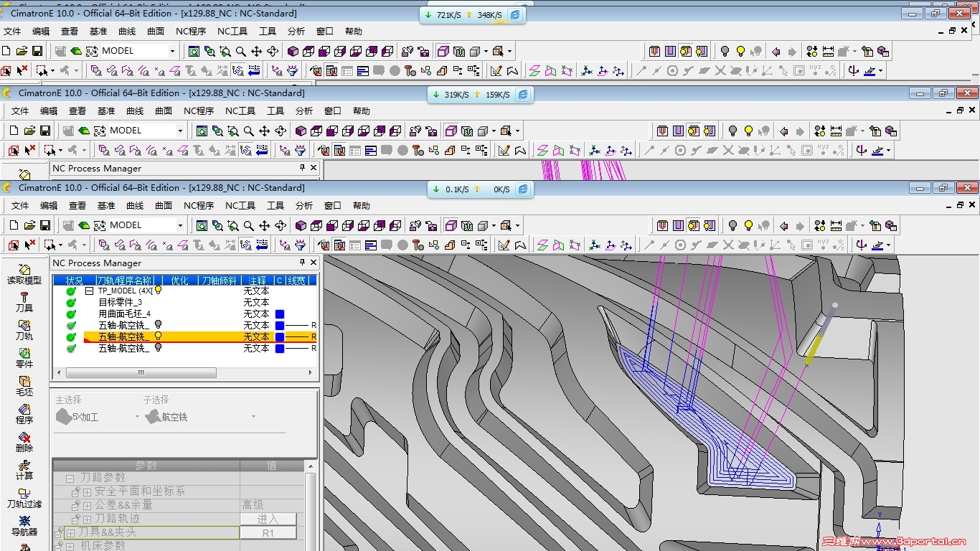Click the pan arrows icon in front window toolbar
Screen dimensions: 980x551
click(x=265, y=225)
